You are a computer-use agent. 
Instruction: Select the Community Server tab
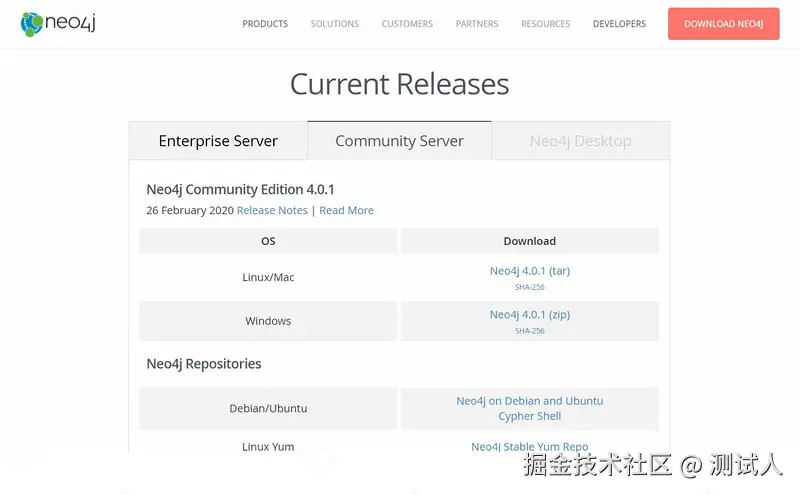tap(399, 141)
